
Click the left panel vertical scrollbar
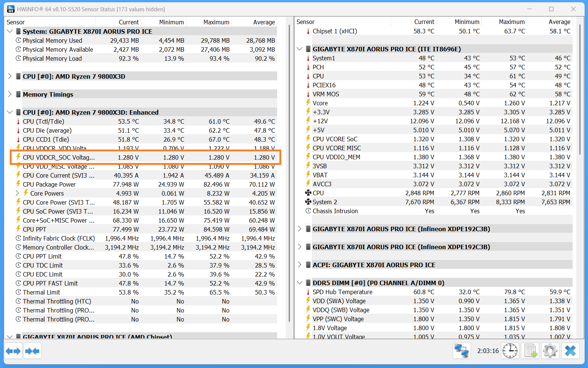click(x=289, y=172)
